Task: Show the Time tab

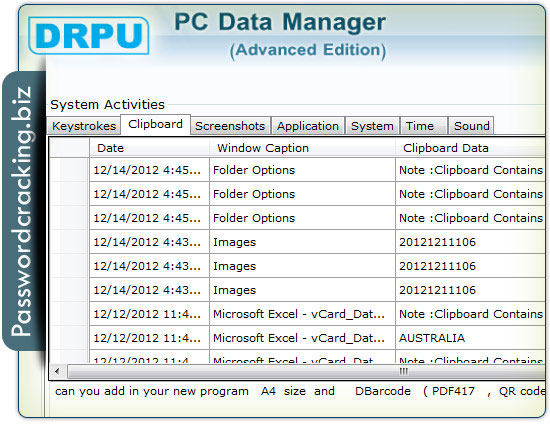Action: click(424, 126)
